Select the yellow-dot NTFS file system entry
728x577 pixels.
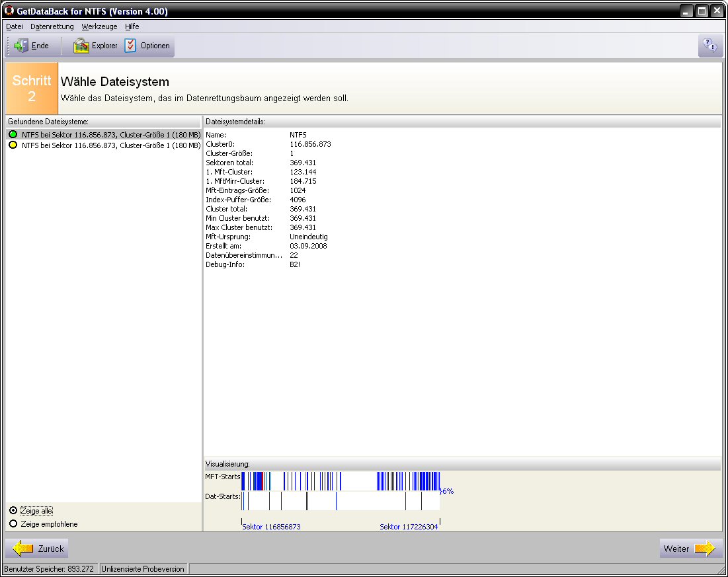pos(104,145)
